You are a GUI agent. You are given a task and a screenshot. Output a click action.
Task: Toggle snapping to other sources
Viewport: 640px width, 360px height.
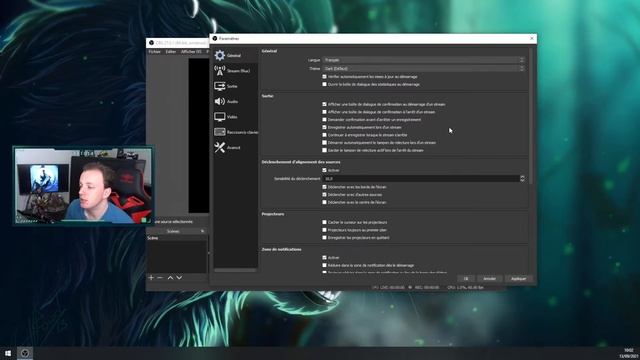click(x=324, y=194)
